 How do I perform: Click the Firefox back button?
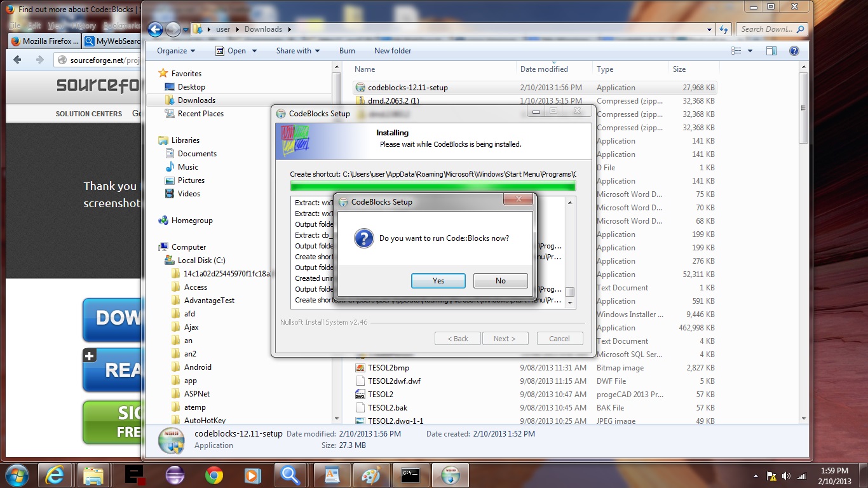tap(17, 60)
